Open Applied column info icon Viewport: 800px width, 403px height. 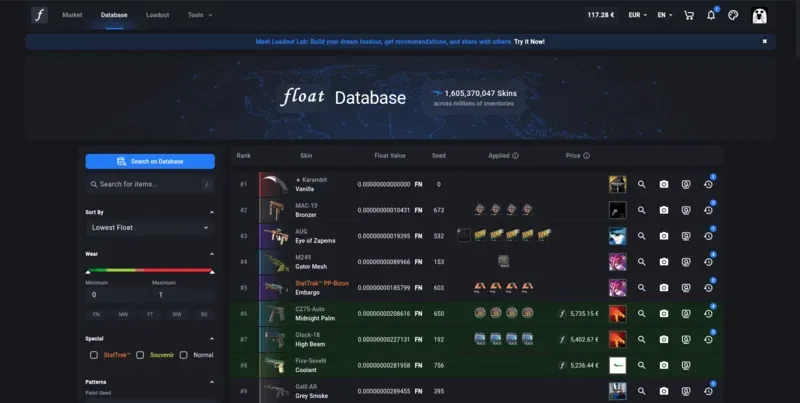(515, 156)
